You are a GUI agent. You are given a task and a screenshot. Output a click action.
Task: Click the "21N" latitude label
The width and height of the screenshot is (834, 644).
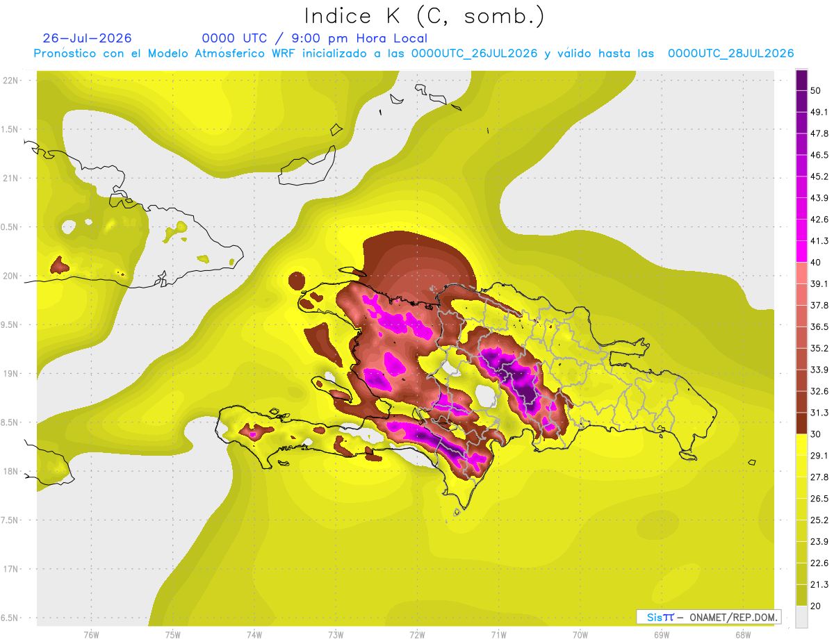coord(10,179)
